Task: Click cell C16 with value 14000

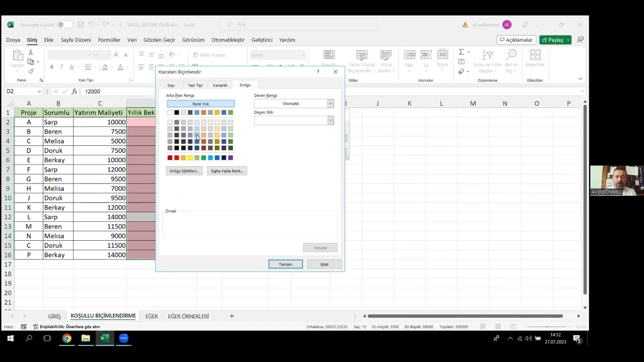Action: tap(100, 255)
